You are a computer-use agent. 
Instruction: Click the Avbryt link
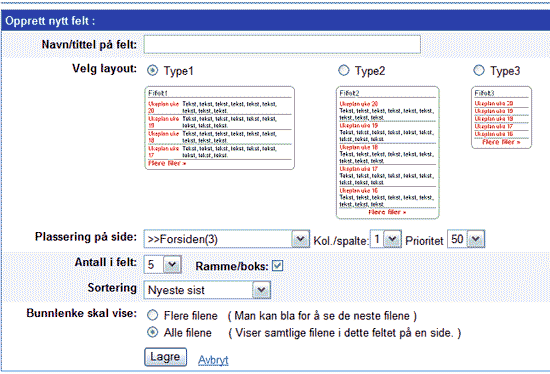click(213, 360)
